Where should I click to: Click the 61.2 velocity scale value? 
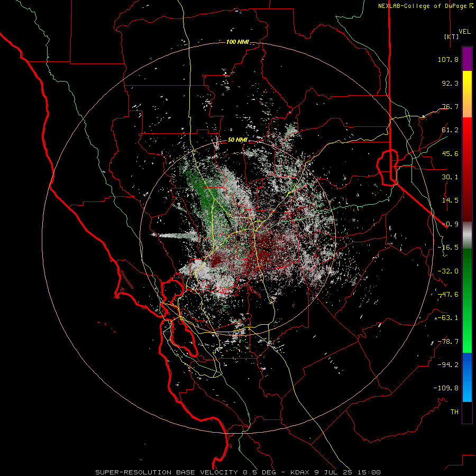(x=450, y=130)
